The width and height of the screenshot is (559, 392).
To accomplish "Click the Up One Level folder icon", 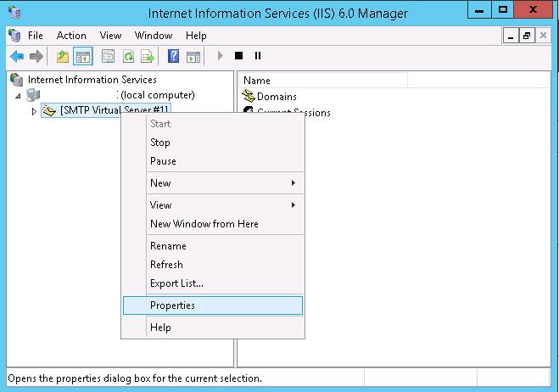I will [x=62, y=57].
